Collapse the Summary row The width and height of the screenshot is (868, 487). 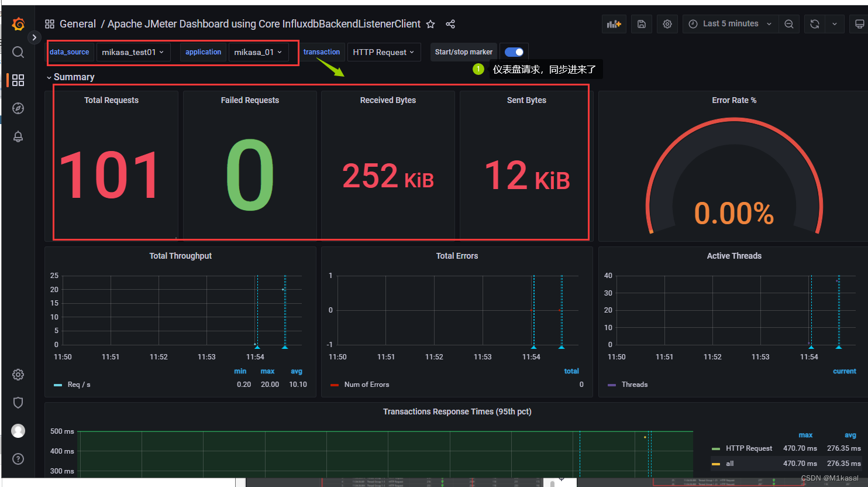click(x=70, y=77)
